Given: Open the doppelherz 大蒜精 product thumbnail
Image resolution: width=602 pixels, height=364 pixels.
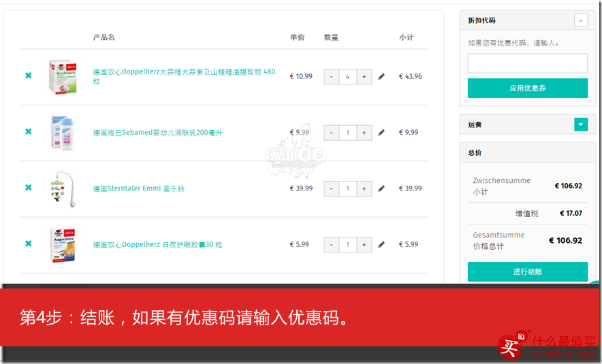Looking at the screenshot, I should tap(63, 77).
